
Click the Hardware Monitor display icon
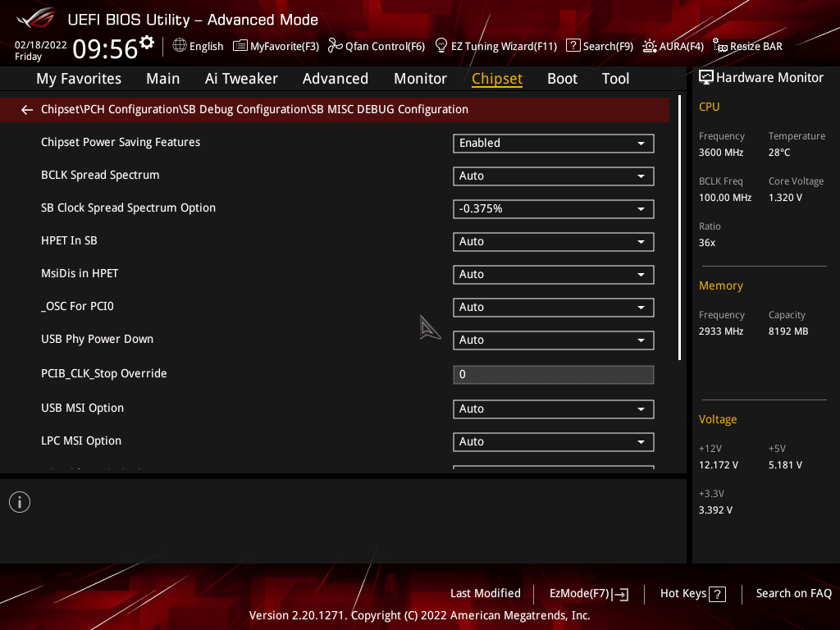706,78
